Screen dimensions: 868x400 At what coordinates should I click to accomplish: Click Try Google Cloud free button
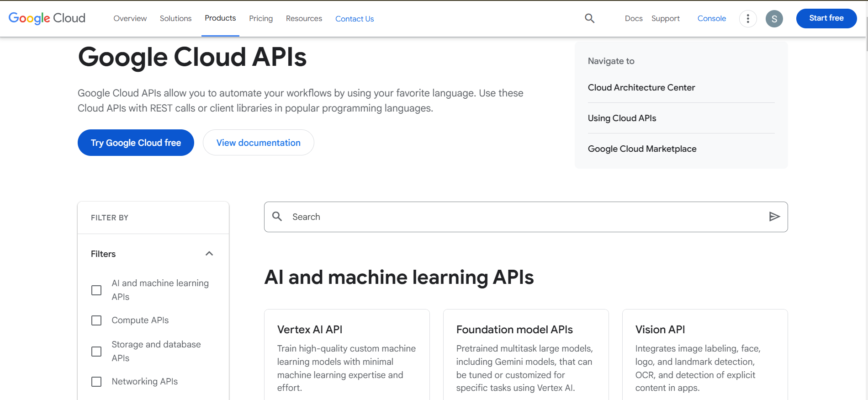point(136,143)
